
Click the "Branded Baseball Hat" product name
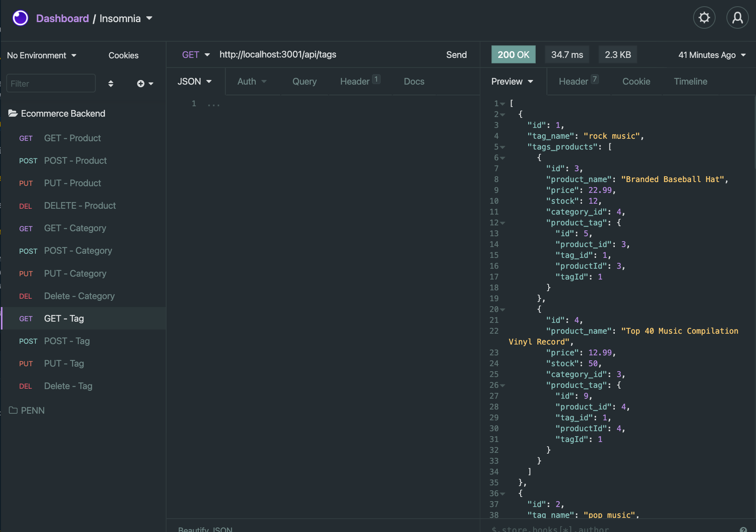(673, 180)
